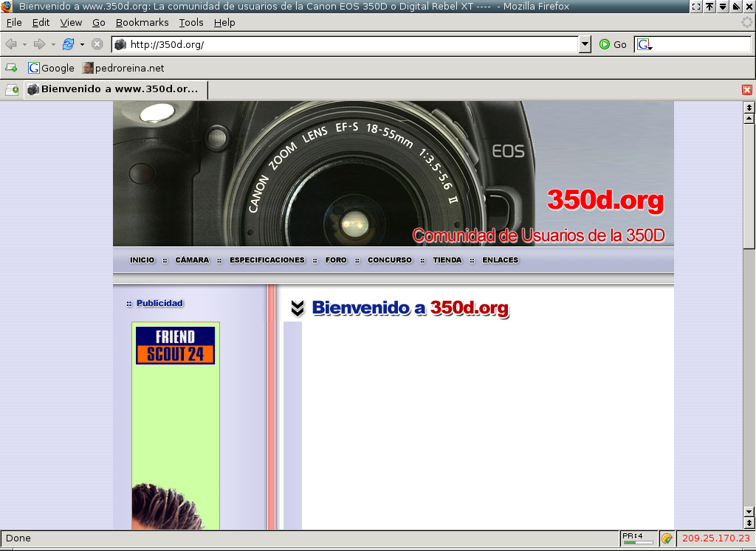Close the current tab with red X
This screenshot has height=551, width=756.
click(x=747, y=90)
